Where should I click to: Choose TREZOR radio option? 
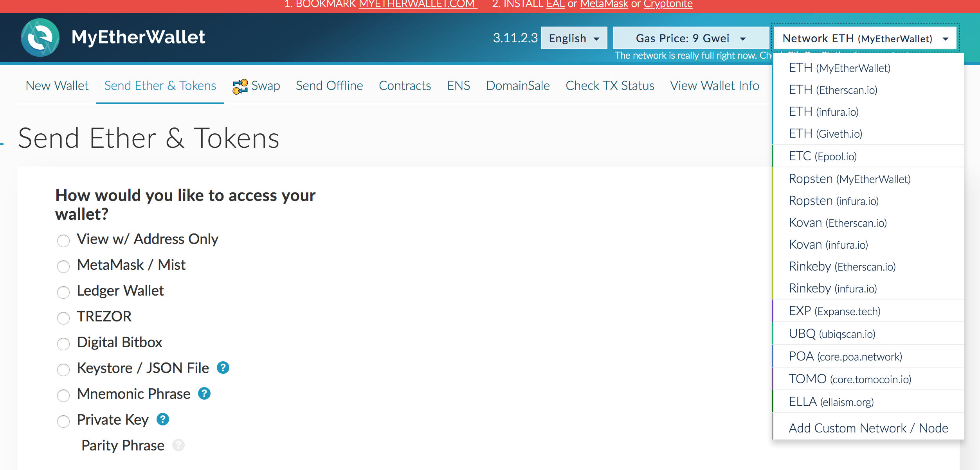[x=63, y=318]
